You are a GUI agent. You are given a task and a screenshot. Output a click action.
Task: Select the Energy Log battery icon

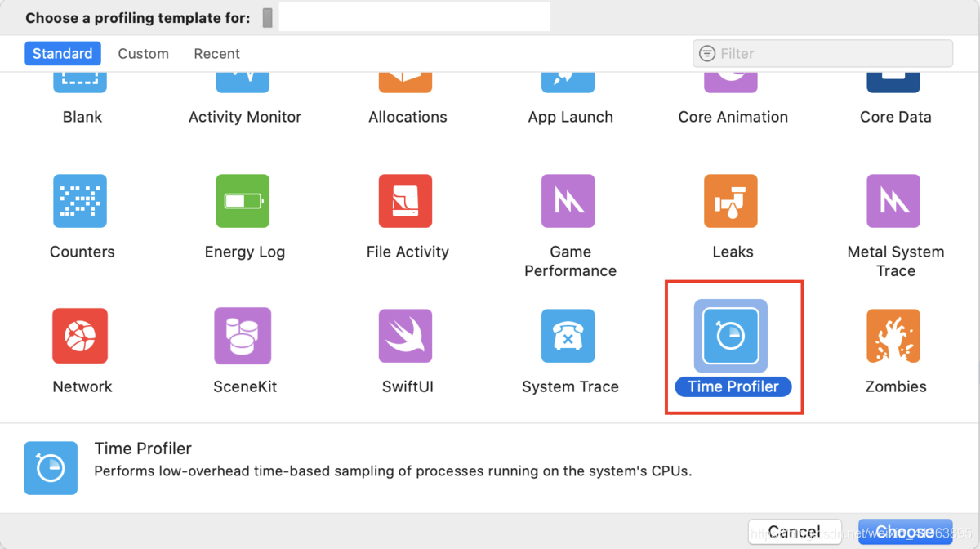pyautogui.click(x=243, y=201)
